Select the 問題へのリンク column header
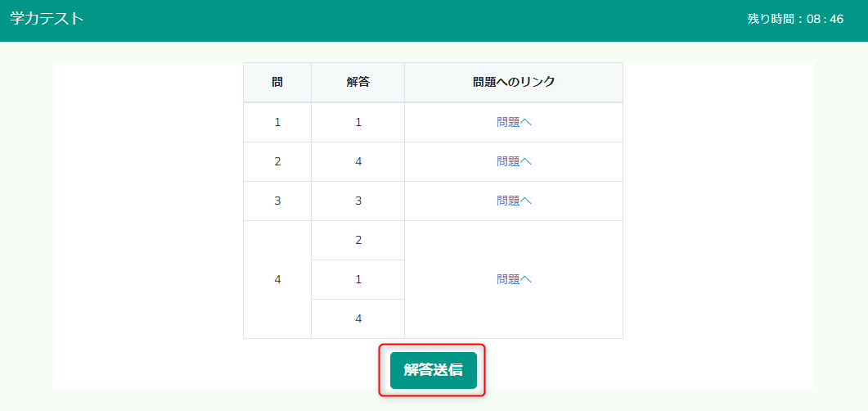Viewport: 868px width, 411px height. (x=514, y=83)
